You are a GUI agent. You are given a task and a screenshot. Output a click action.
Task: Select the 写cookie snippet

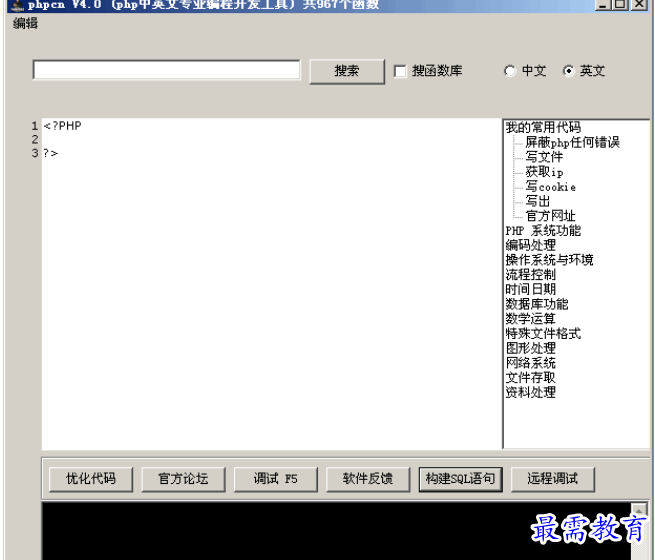pos(551,186)
